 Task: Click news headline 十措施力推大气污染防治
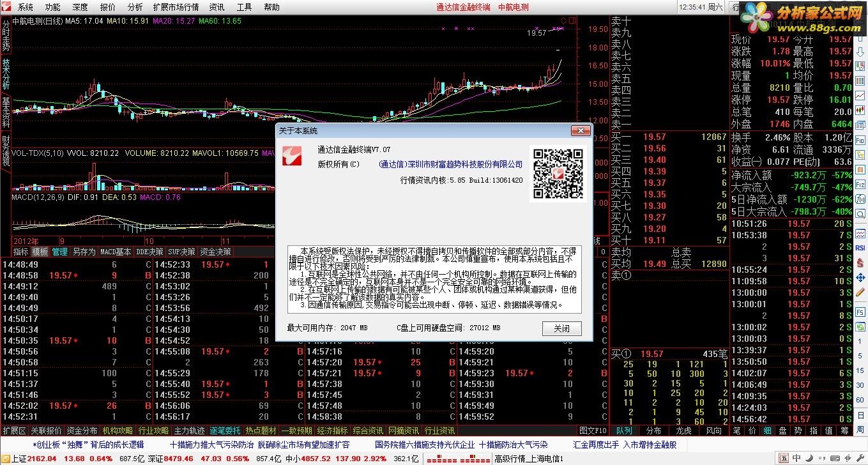click(x=211, y=445)
